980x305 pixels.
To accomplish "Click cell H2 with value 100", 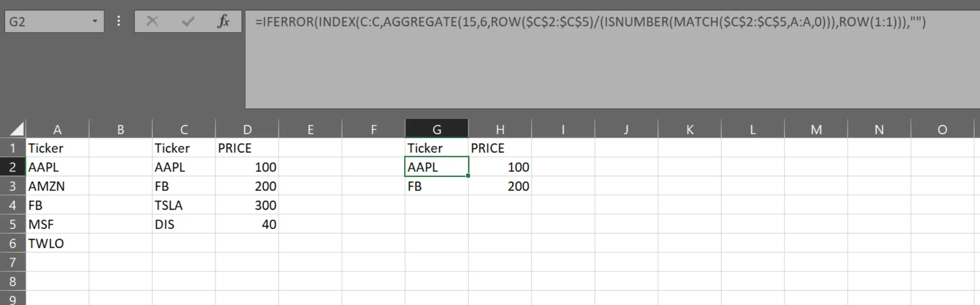I will pos(500,167).
